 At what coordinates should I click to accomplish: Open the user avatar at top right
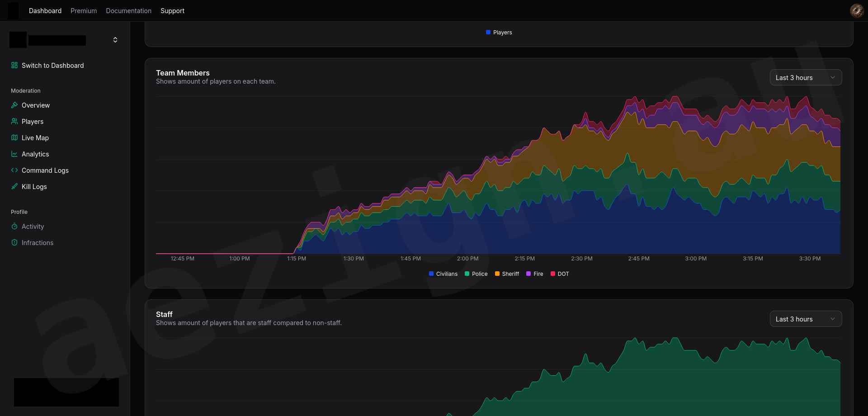857,10
